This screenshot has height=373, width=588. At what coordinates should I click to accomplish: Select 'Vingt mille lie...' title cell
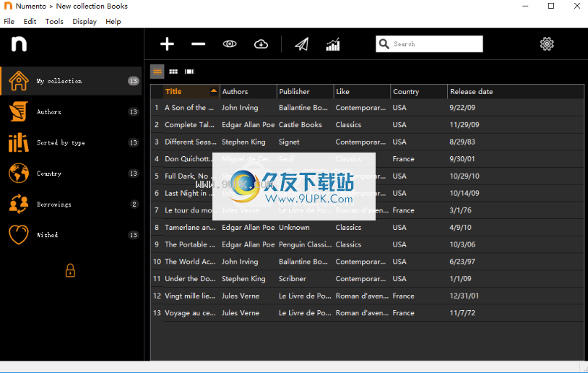(190, 296)
